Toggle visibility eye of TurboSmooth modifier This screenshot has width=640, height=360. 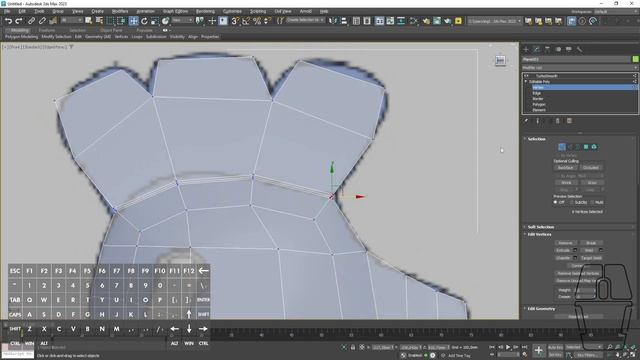click(527, 76)
